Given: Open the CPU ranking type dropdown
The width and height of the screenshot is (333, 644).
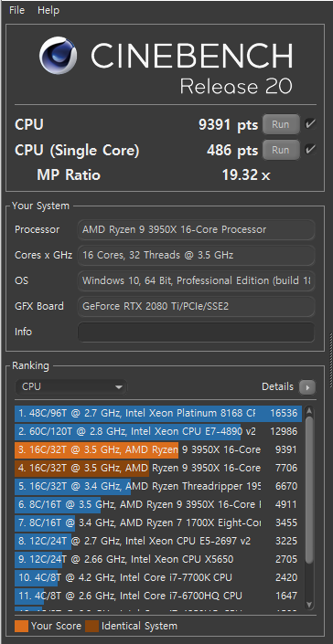Looking at the screenshot, I should [x=71, y=387].
